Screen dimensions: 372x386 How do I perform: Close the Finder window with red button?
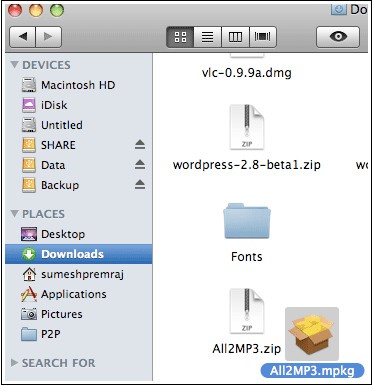point(14,10)
